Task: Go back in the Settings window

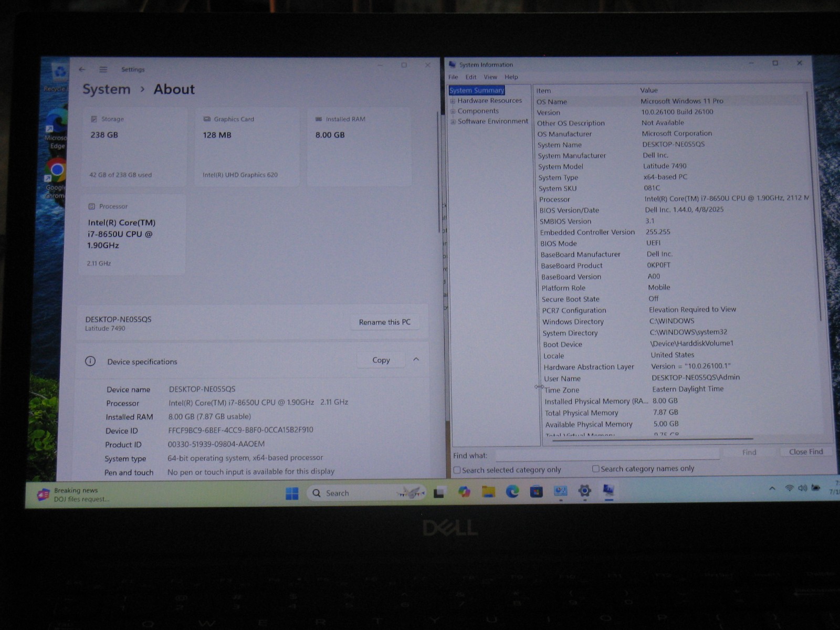Action: pos(82,69)
